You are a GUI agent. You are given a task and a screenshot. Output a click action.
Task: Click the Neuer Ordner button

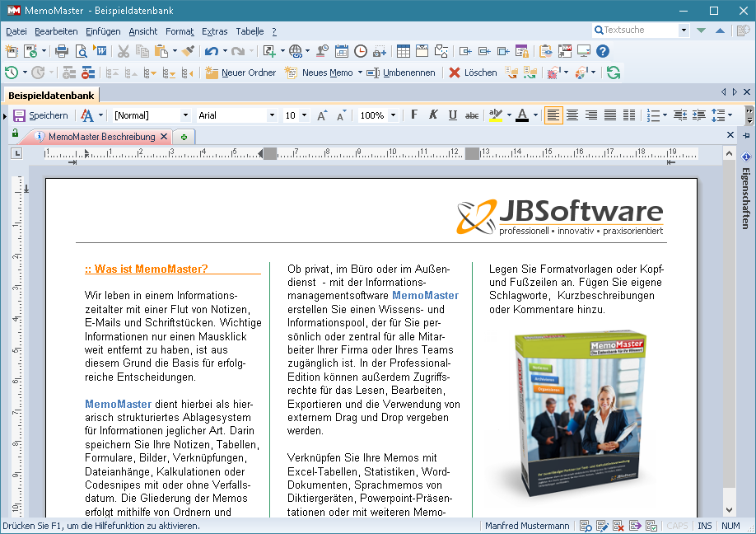(240, 73)
